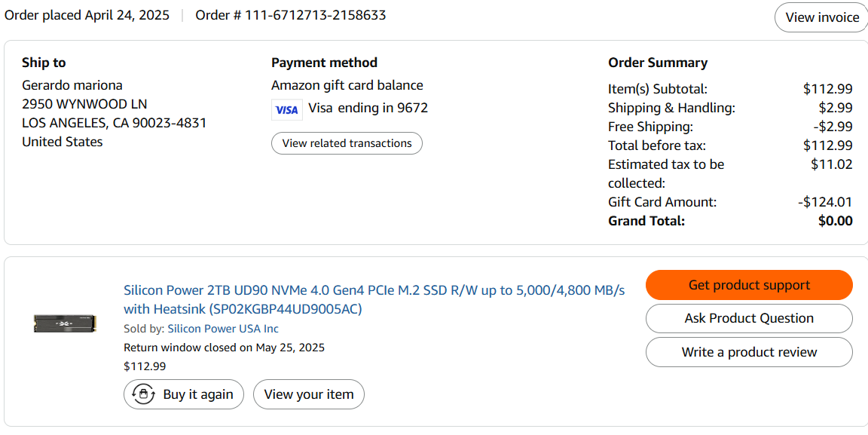Click the Return window closed date text
Image resolution: width=868 pixels, height=435 pixels.
pos(224,348)
